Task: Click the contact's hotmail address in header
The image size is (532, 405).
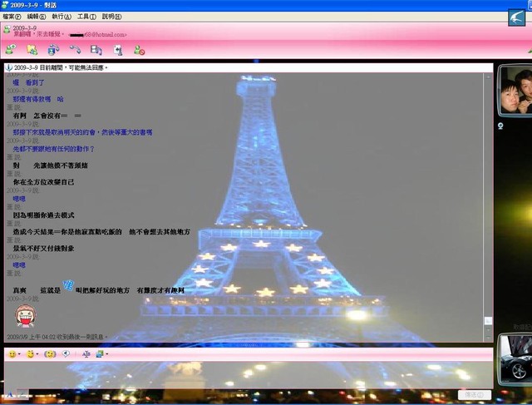Action: (97, 35)
